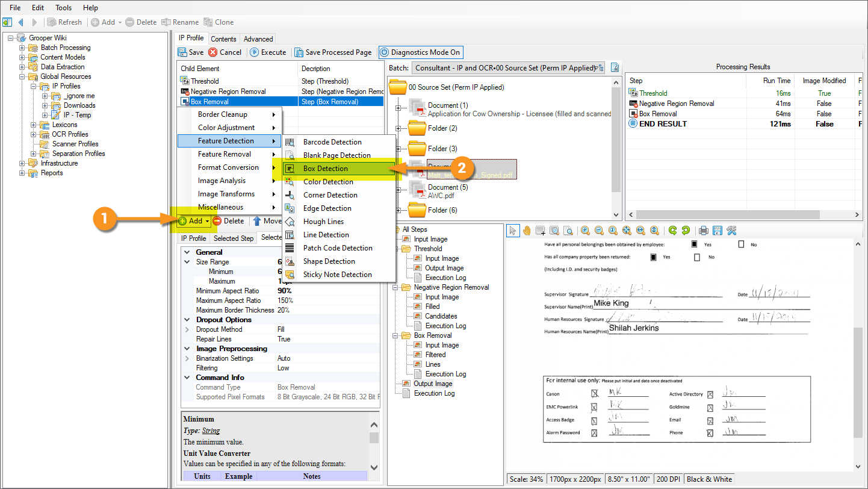Choose Box Detection from the submenu
The width and height of the screenshot is (868, 489).
pyautogui.click(x=326, y=169)
